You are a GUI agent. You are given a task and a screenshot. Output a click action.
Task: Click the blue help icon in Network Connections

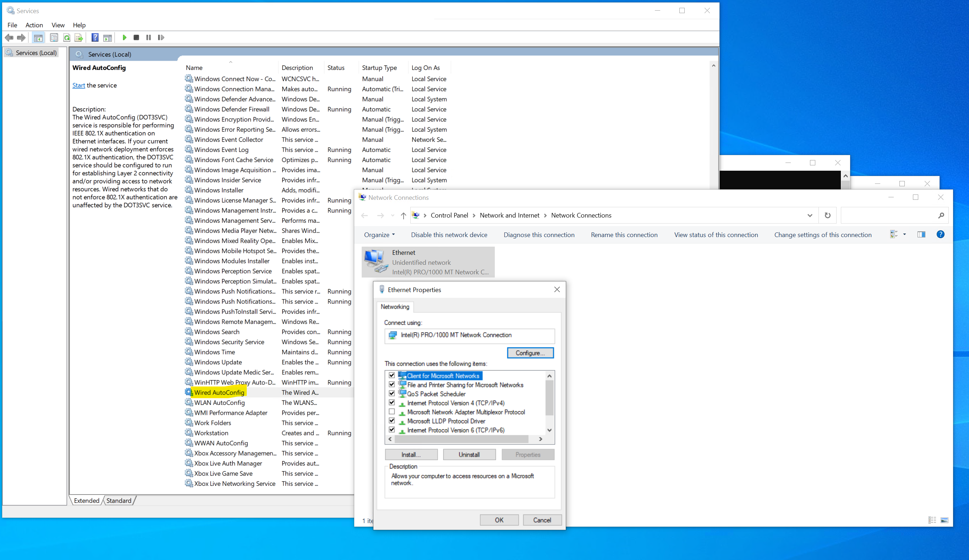point(941,234)
